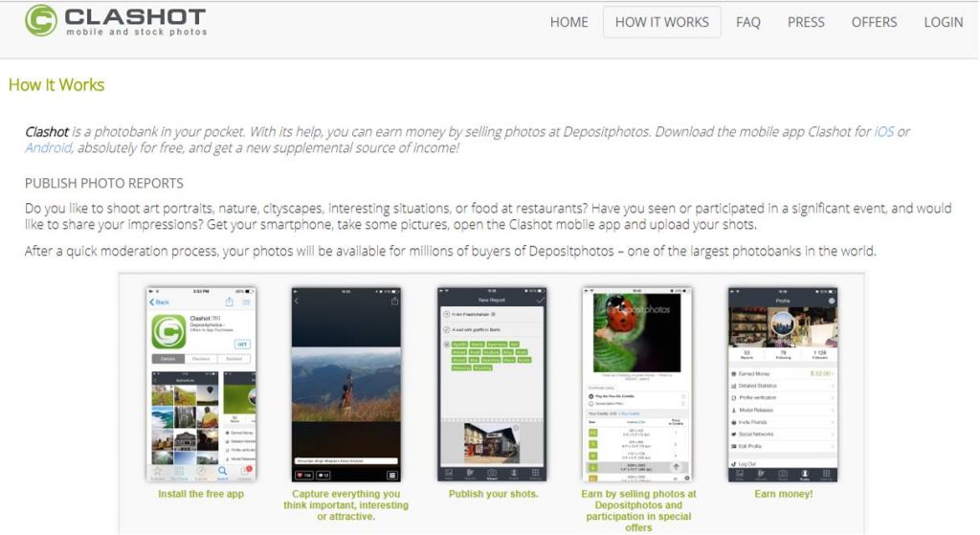
Task: Click the settings gear icon in Profile header
Action: pyautogui.click(x=831, y=301)
